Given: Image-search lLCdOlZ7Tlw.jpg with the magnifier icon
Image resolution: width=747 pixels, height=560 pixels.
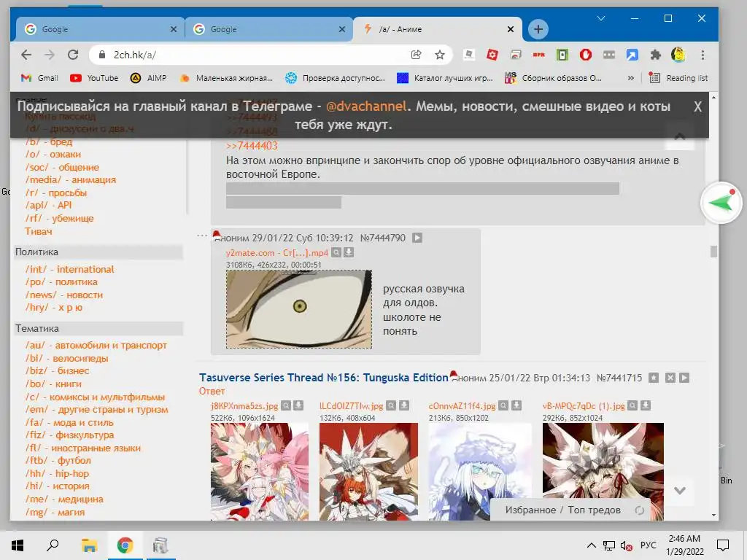Looking at the screenshot, I should pyautogui.click(x=391, y=405).
